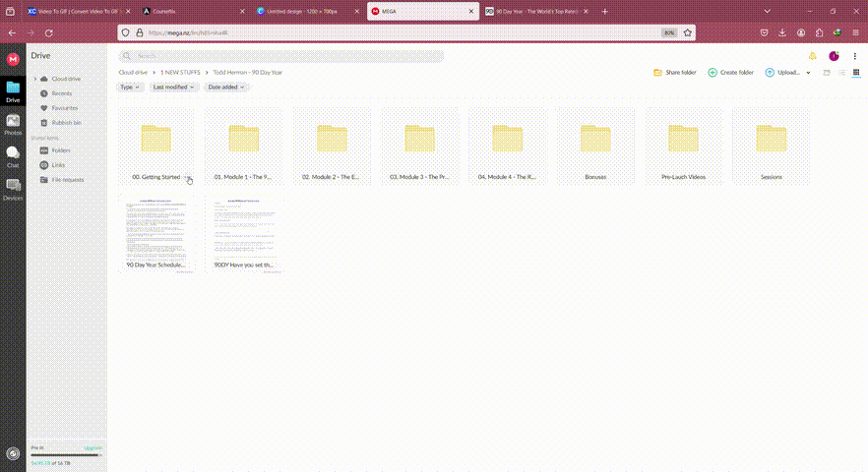868x472 pixels.
Task: Click the Upload button
Action: (782, 73)
